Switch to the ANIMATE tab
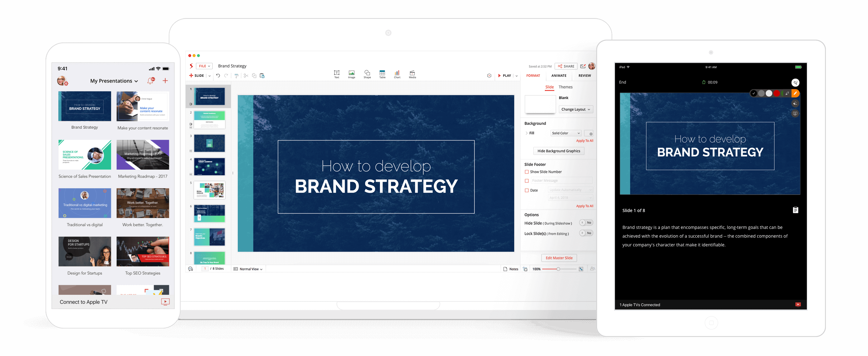This screenshot has width=868, height=356. click(559, 76)
